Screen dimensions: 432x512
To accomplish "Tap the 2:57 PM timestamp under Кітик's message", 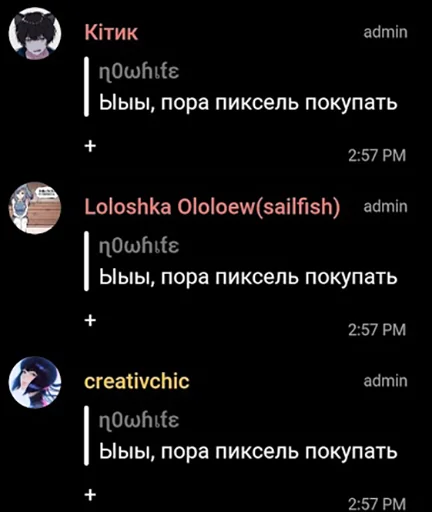I will [377, 155].
